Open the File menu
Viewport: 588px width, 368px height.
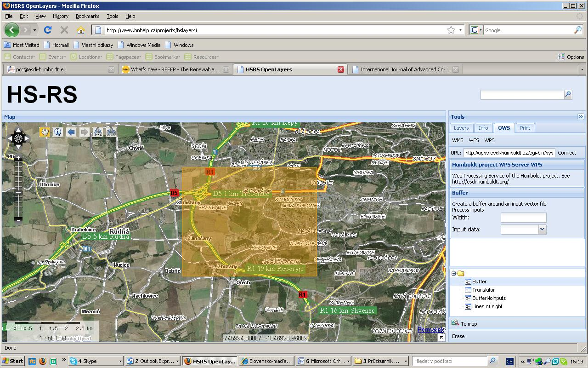coord(9,16)
